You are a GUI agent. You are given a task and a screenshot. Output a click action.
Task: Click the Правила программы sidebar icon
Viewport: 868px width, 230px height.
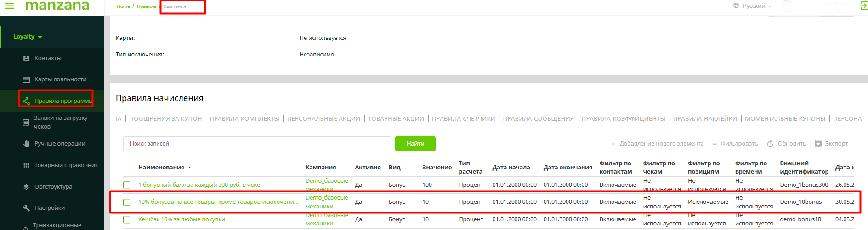(x=26, y=101)
